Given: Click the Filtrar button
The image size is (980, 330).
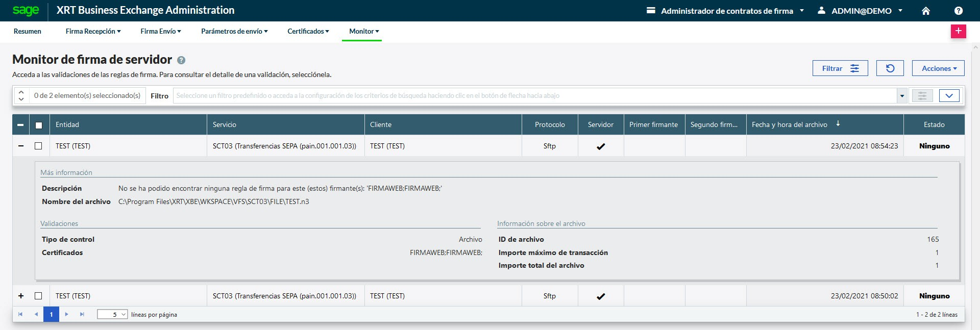Looking at the screenshot, I should pos(840,68).
